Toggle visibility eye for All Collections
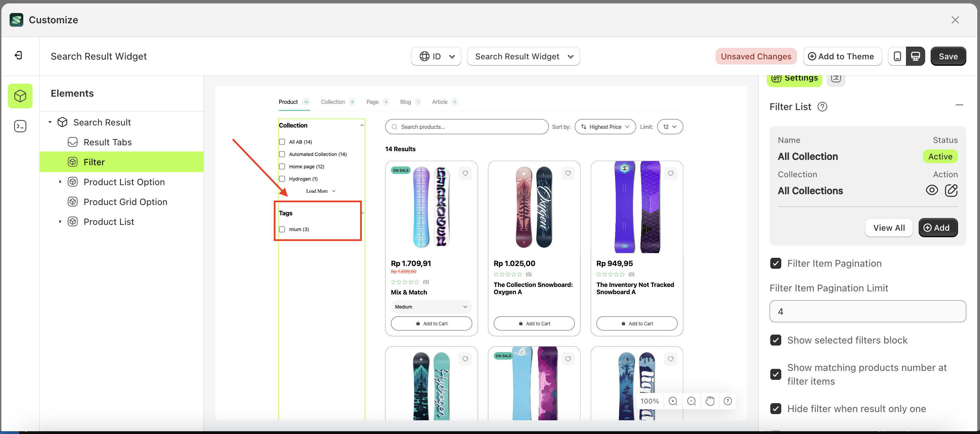This screenshot has width=980, height=434. [x=932, y=190]
